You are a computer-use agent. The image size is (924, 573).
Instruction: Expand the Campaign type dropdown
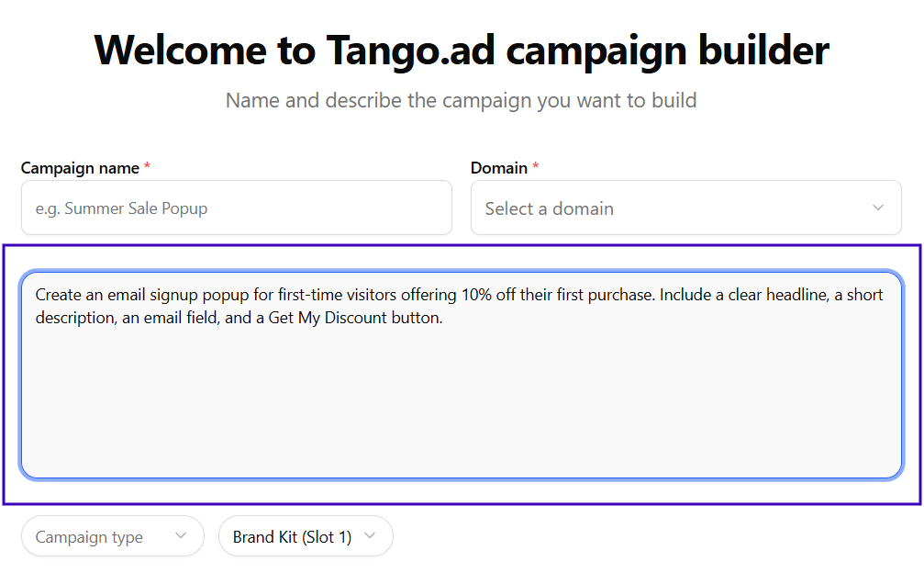pyautogui.click(x=113, y=536)
